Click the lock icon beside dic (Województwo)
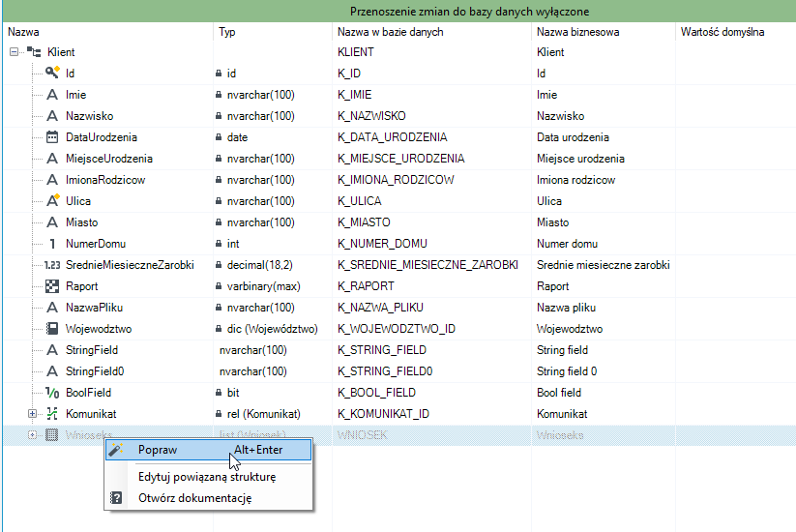Image resolution: width=796 pixels, height=532 pixels. [219, 329]
